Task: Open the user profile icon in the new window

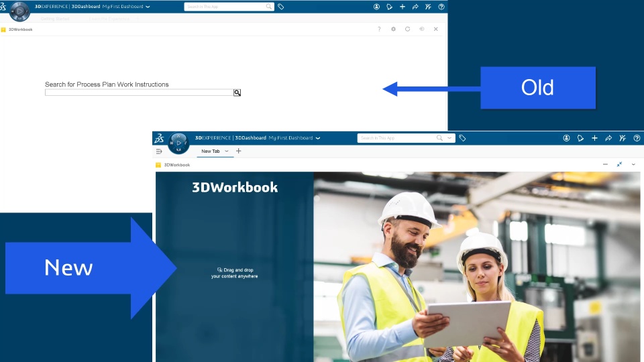Action: click(x=566, y=138)
